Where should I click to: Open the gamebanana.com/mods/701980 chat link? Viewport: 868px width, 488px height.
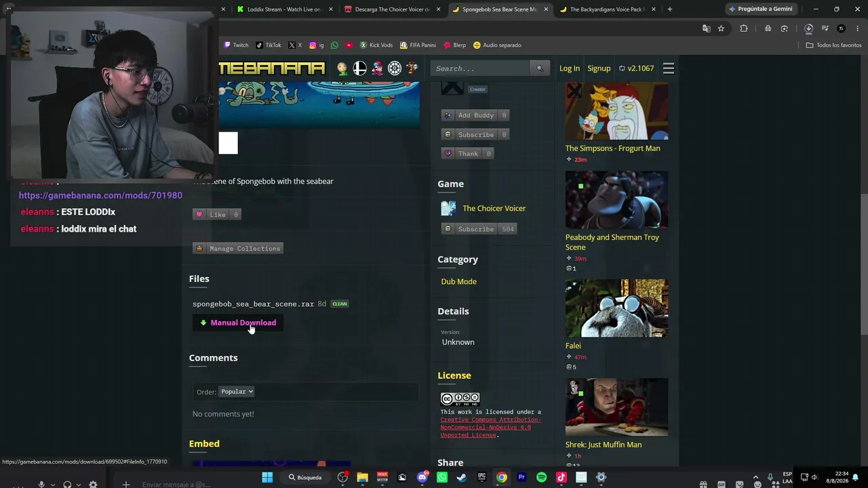100,195
